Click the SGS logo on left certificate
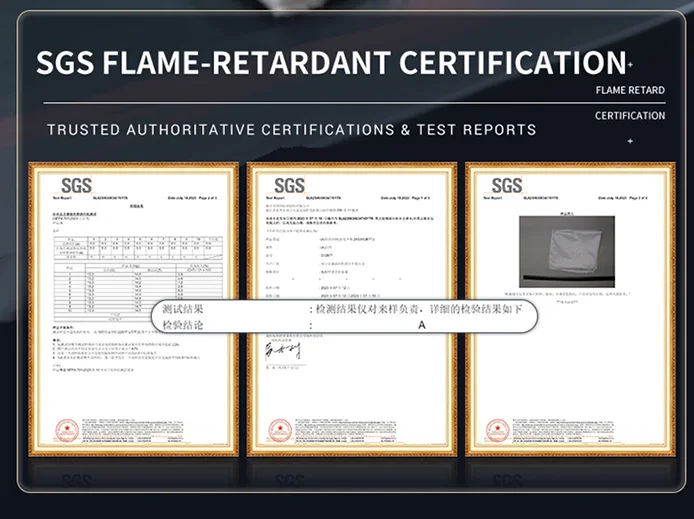The width and height of the screenshot is (694, 519). coord(77,186)
